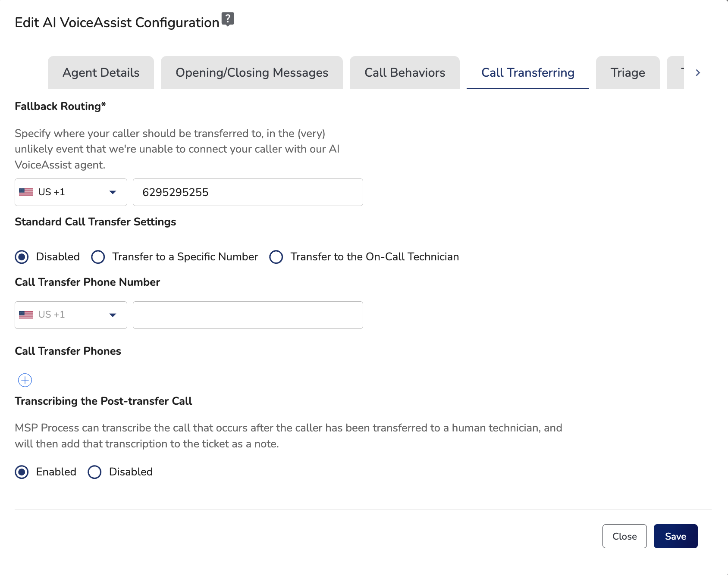Viewport: 728px width, 575px height.
Task: Choose Transfer to a Specific Number
Action: click(x=98, y=257)
